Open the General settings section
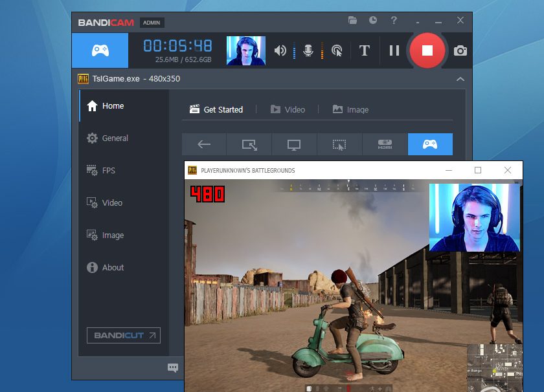This screenshot has width=544, height=392. (x=124, y=138)
